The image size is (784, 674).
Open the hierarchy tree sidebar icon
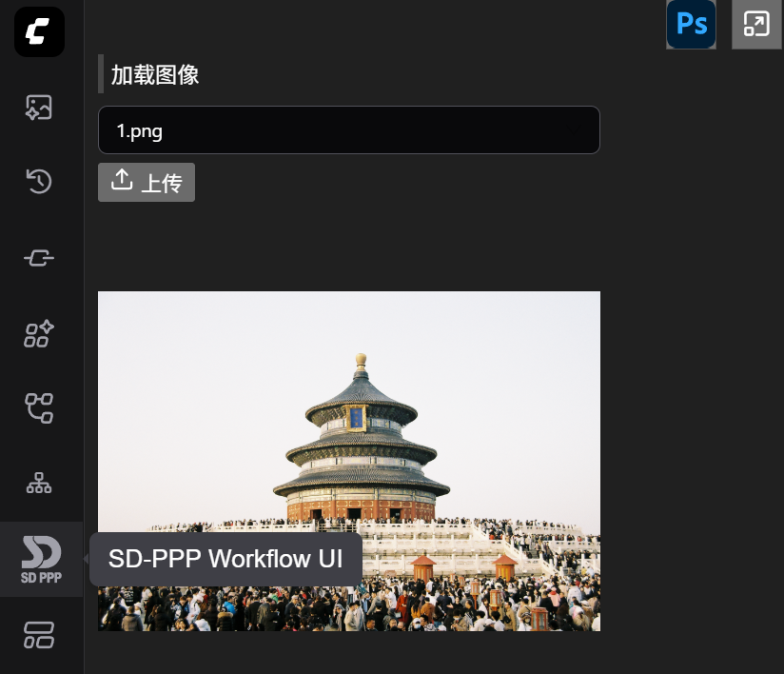coord(39,484)
